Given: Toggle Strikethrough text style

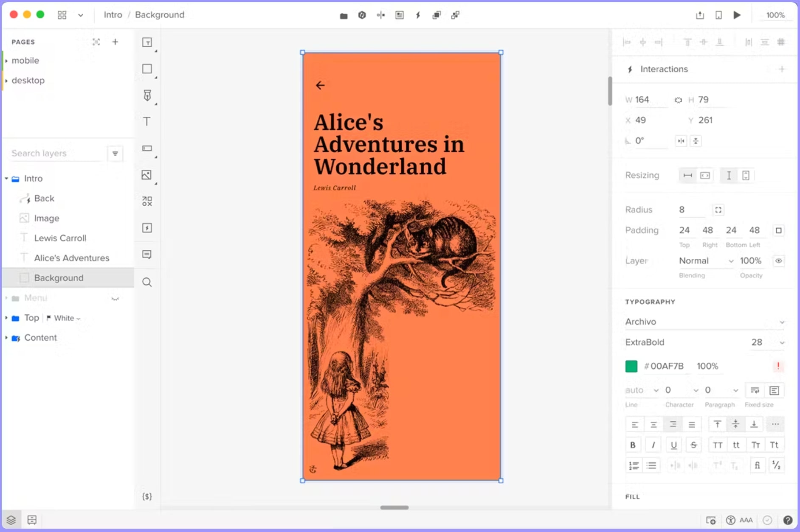Looking at the screenshot, I should tap(693, 445).
